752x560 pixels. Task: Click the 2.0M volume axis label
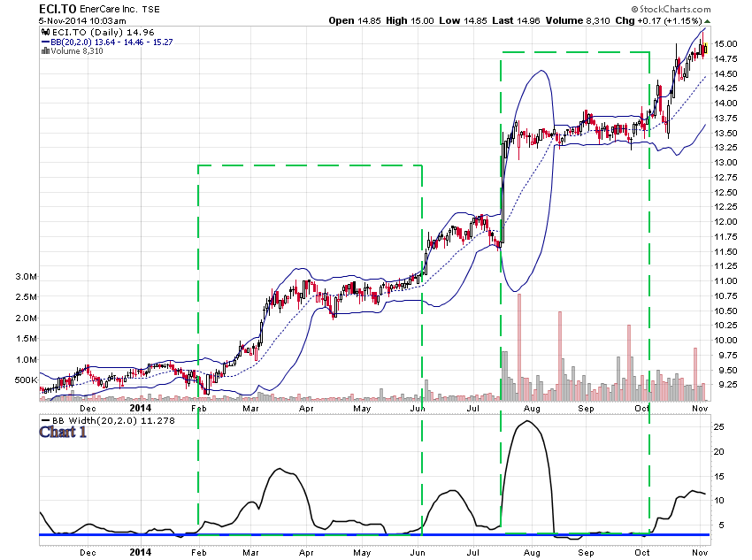(x=26, y=318)
